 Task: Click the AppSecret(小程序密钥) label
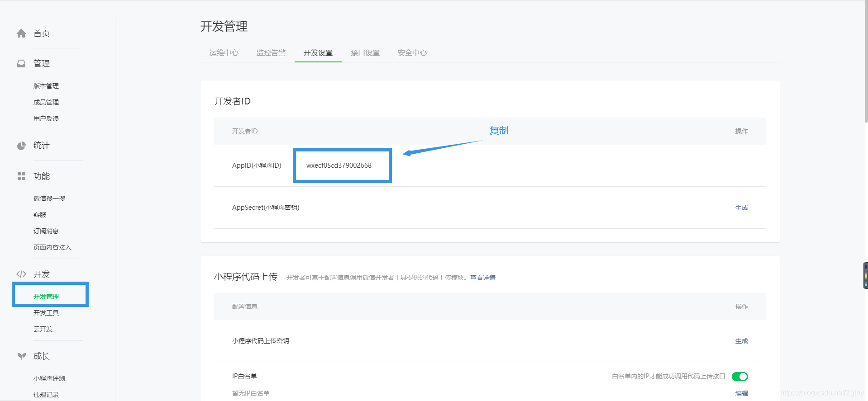(x=266, y=208)
